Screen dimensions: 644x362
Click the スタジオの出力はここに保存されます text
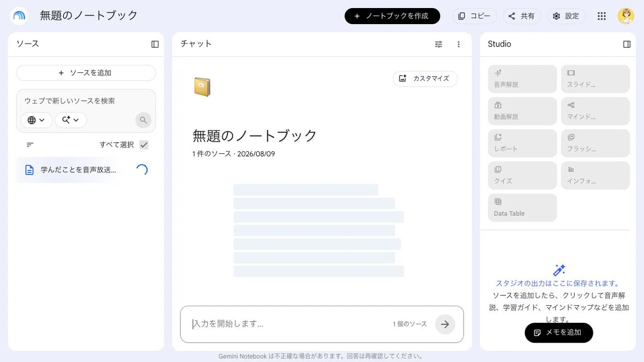click(558, 283)
